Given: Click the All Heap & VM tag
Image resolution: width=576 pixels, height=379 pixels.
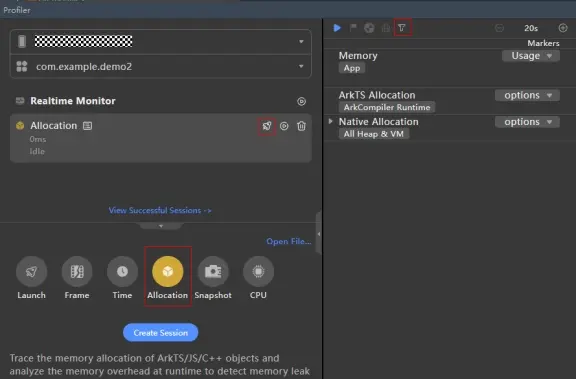Looking at the screenshot, I should [x=374, y=134].
